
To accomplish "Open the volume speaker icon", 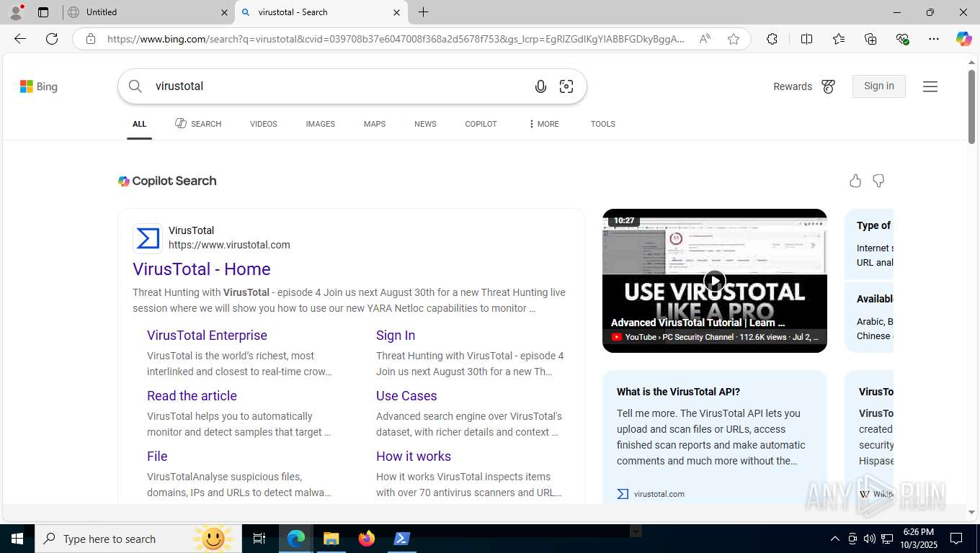I will [x=870, y=539].
